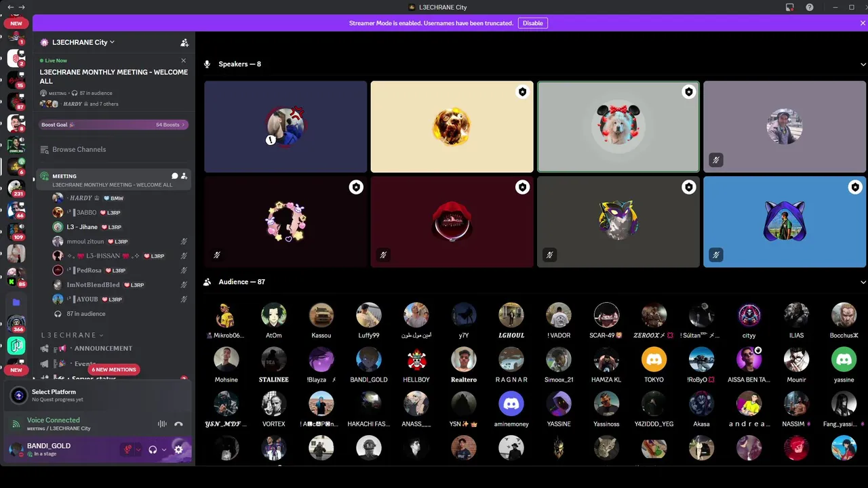Open the server with 85 notification badge
Viewport: 868px width, 488px height.
[16, 276]
